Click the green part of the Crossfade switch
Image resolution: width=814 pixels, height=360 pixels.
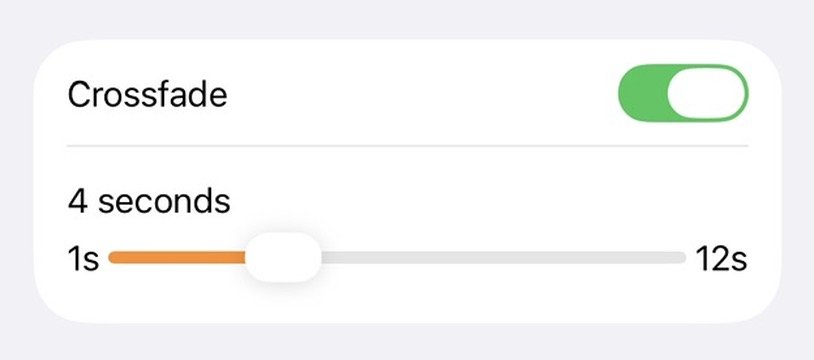643,94
